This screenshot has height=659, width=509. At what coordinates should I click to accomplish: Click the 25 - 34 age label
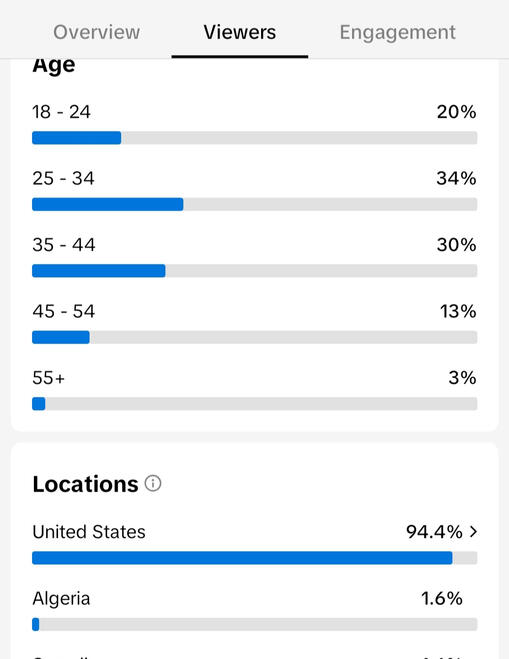(63, 178)
